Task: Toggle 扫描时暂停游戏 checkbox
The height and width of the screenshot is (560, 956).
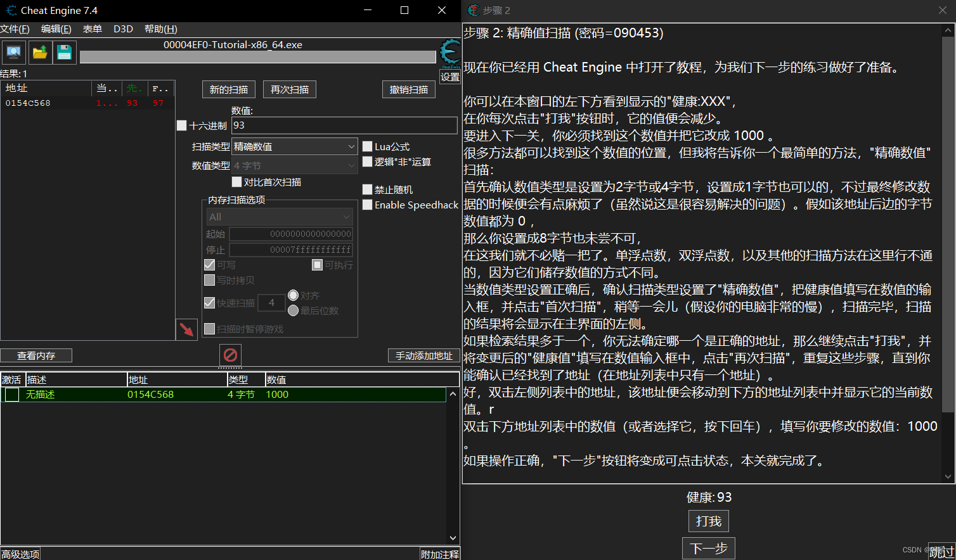Action: pos(209,329)
